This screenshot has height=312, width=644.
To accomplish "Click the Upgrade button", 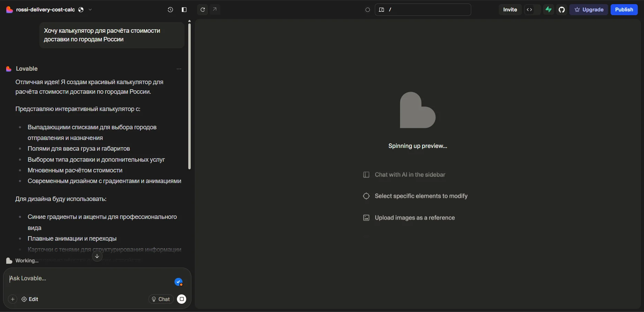I will 589,10.
